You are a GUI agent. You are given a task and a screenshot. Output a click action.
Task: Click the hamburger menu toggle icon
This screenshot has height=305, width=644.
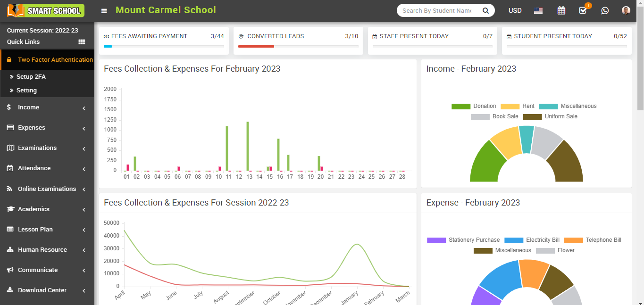[104, 11]
